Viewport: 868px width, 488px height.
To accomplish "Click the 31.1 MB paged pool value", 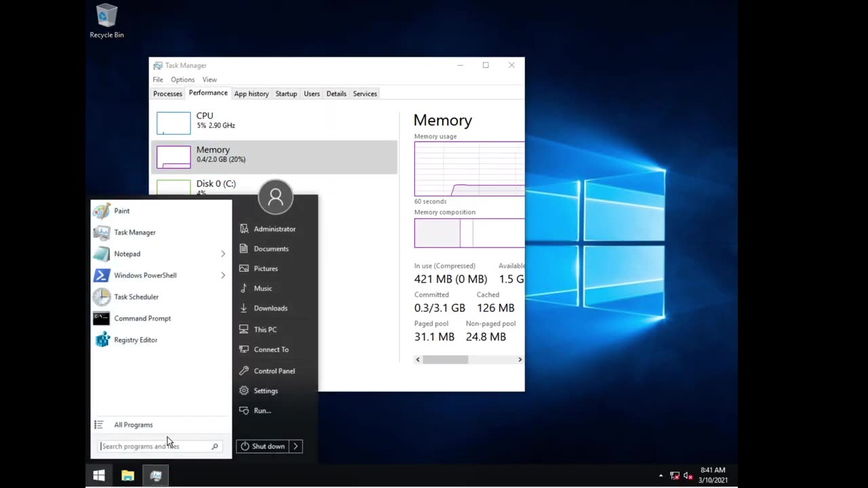I will [x=434, y=337].
